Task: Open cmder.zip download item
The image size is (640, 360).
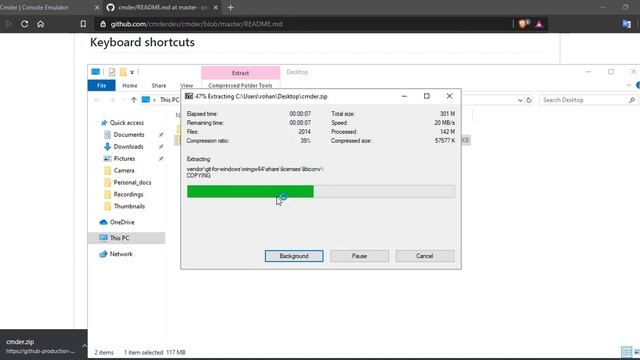Action: 40,346
